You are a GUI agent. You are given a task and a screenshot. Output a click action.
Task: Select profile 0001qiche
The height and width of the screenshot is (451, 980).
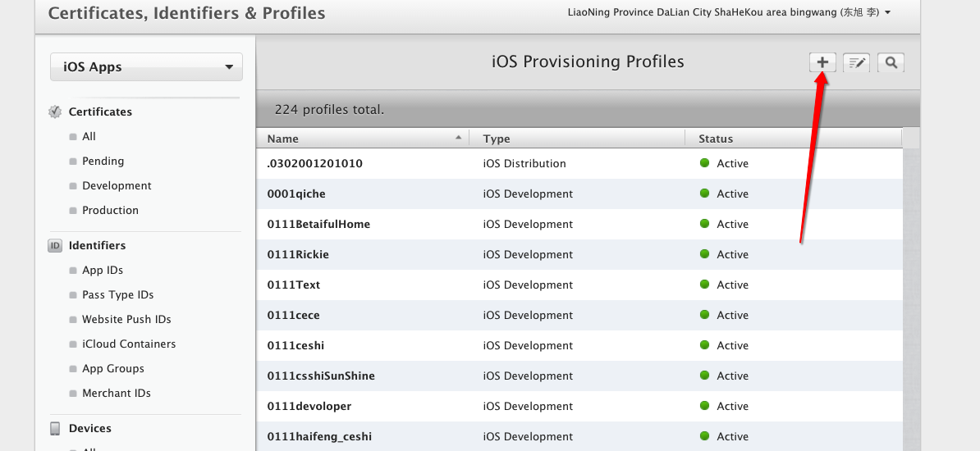(579, 194)
